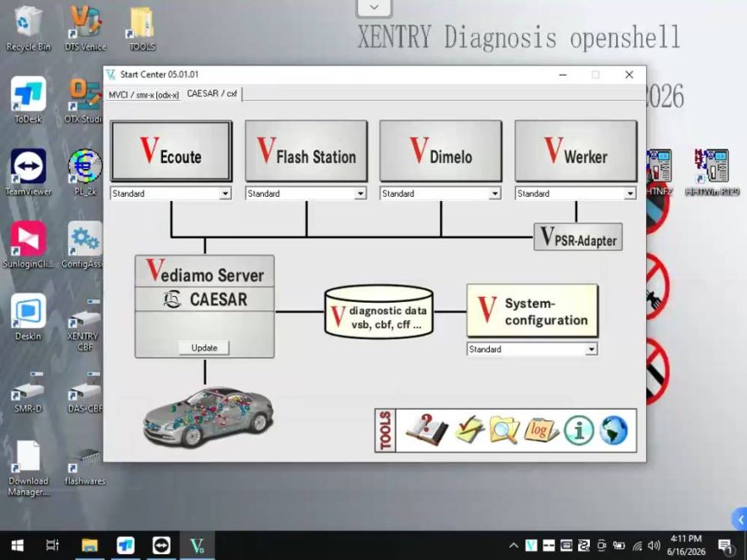The image size is (747, 560).
Task: Open the ToDesk desktop shortcut
Action: (28, 100)
